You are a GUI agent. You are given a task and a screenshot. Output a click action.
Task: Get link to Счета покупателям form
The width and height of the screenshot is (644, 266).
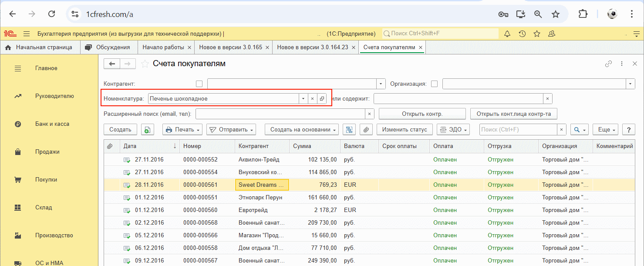click(x=609, y=64)
